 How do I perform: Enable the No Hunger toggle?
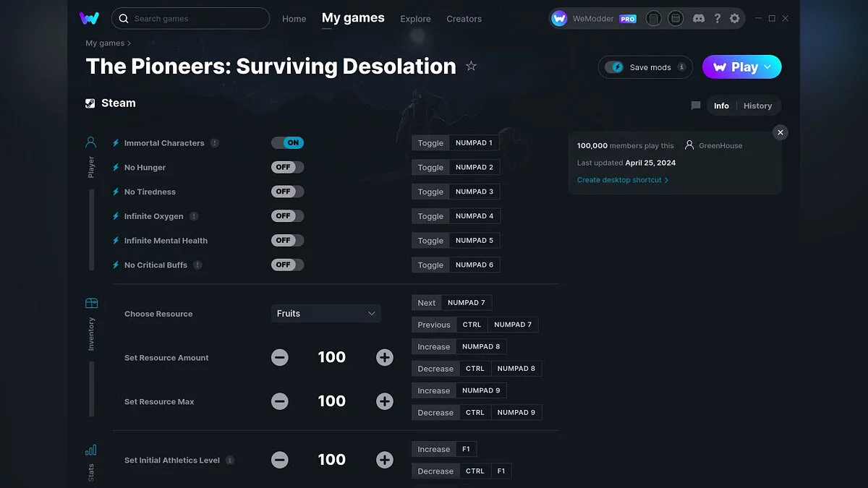(x=288, y=167)
